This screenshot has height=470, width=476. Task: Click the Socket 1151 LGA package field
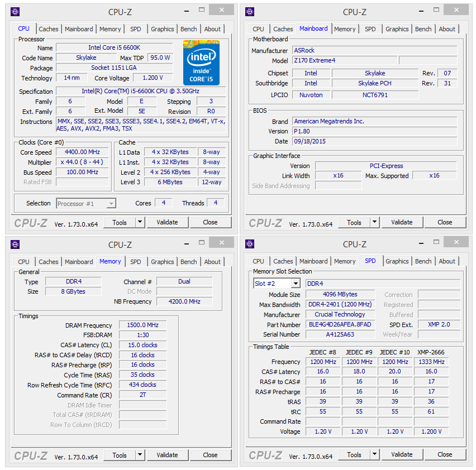pyautogui.click(x=114, y=68)
